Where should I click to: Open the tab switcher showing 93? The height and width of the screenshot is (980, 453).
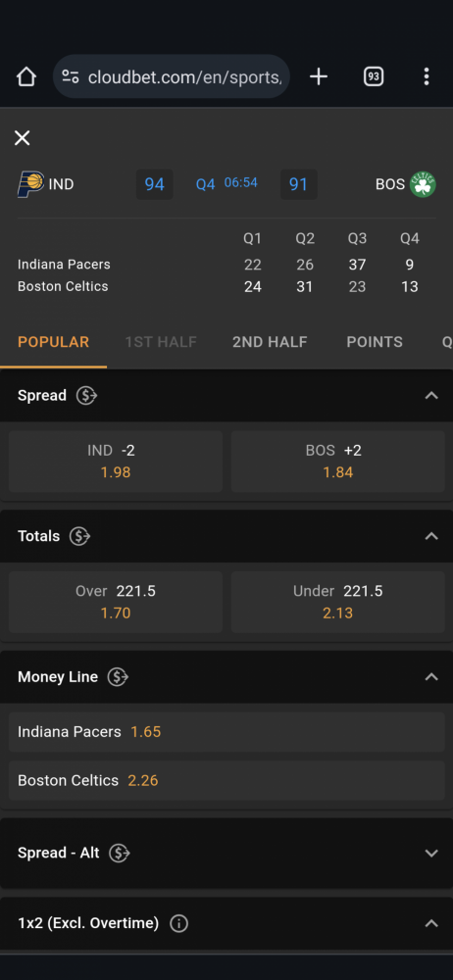(x=374, y=76)
